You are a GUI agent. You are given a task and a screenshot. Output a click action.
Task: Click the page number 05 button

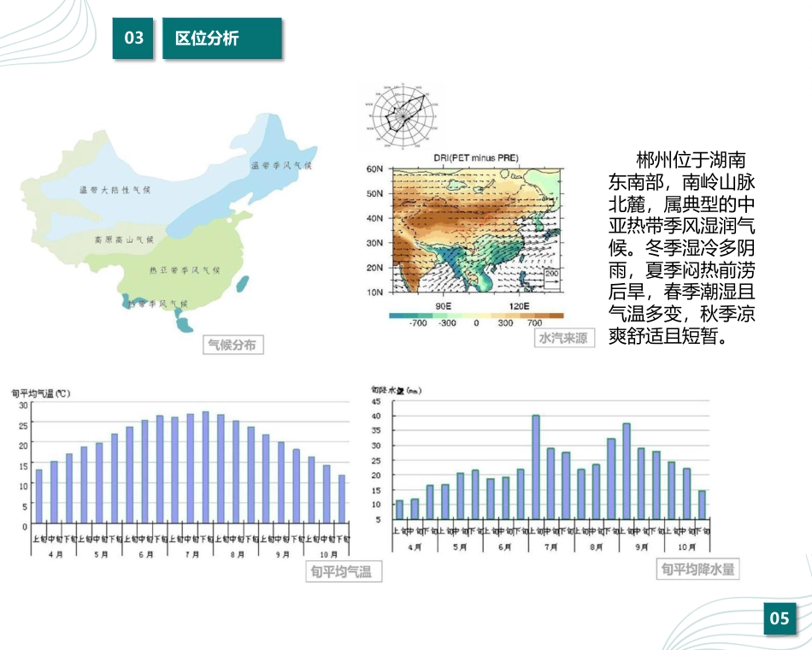click(779, 617)
